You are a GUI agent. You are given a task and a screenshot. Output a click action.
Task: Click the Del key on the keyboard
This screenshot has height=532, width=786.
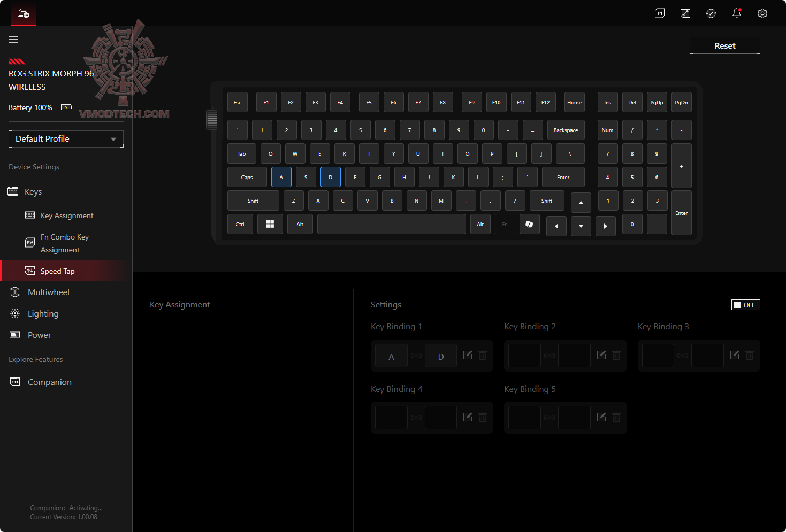632,102
